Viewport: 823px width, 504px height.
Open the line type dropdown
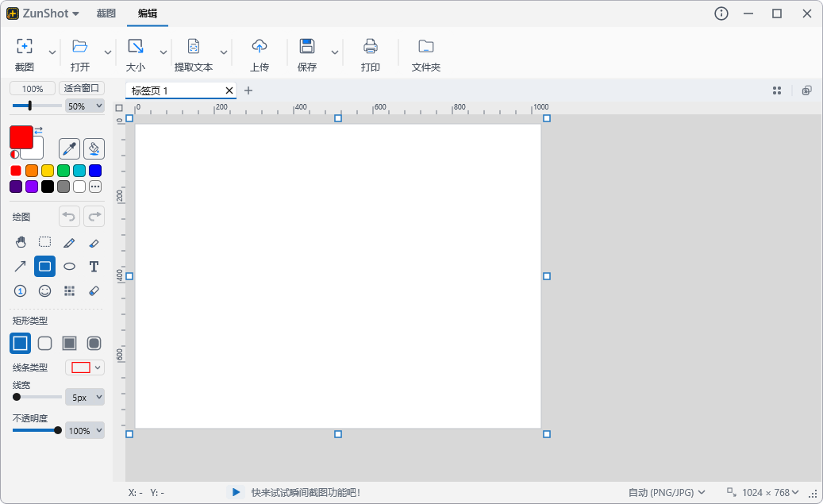click(84, 367)
